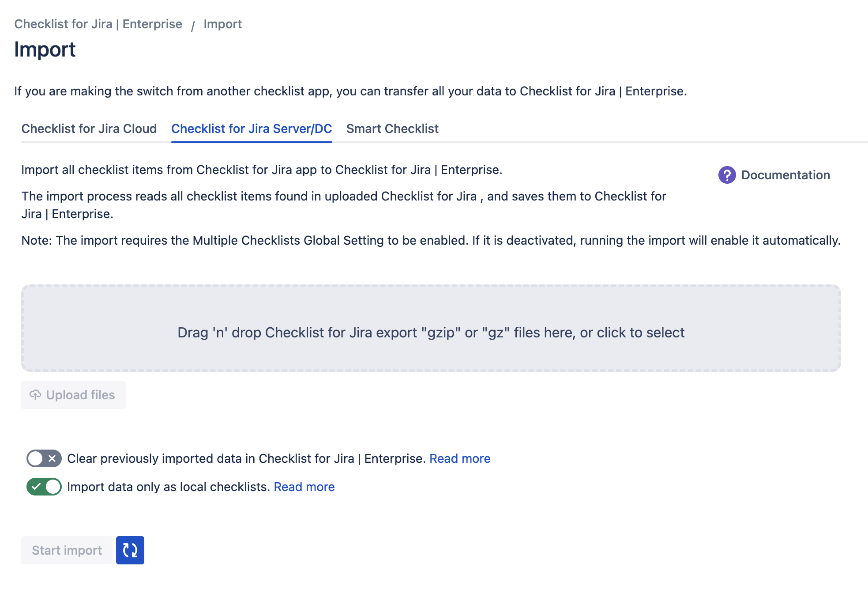Open Read more link for local checklists
Viewport: 868px width, 609px height.
[304, 487]
